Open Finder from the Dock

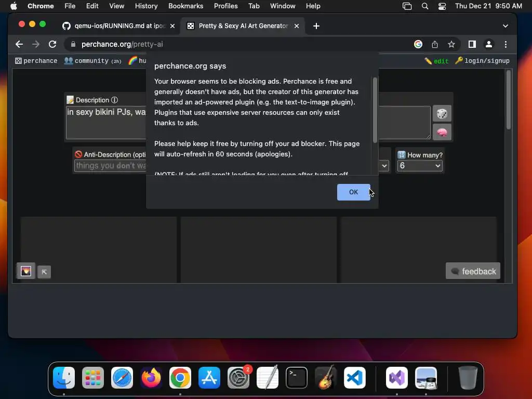64,378
